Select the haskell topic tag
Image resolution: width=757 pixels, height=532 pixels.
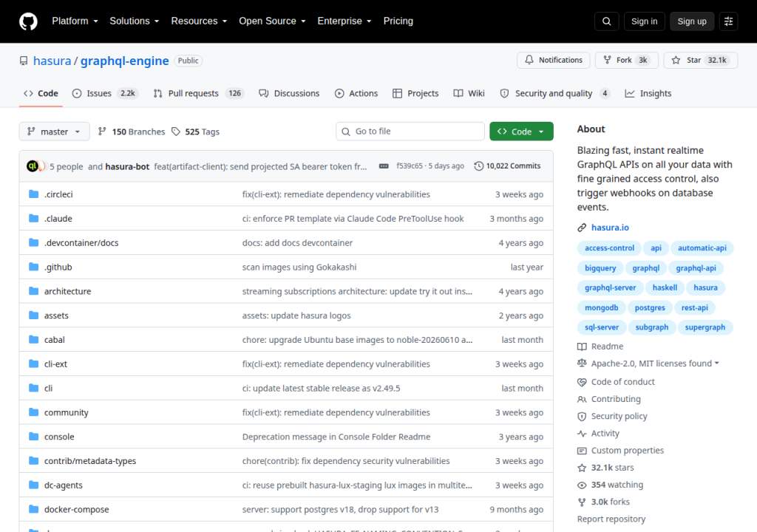coord(665,287)
